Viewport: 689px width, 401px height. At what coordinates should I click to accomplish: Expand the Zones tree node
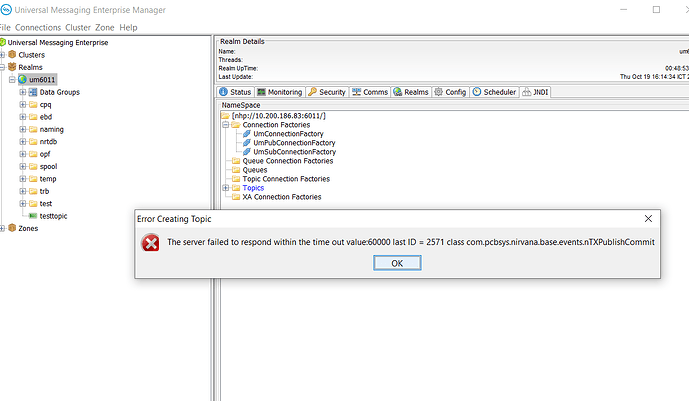click(2, 228)
